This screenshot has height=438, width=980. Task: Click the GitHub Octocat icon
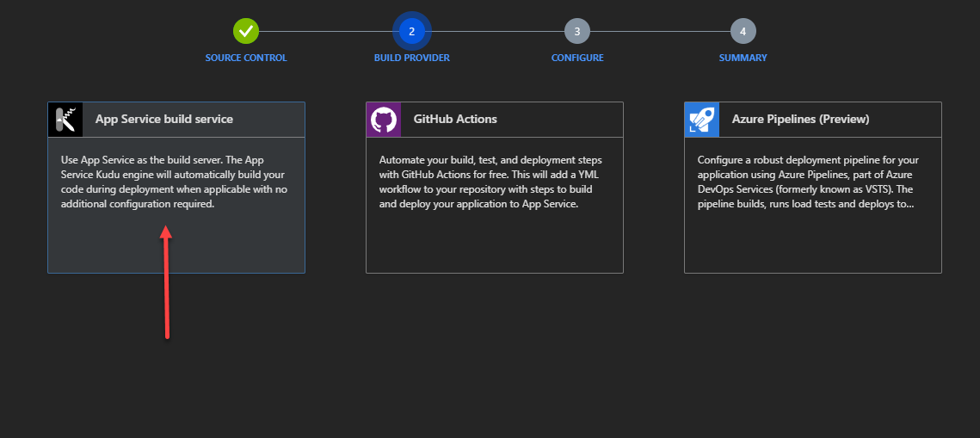(383, 120)
